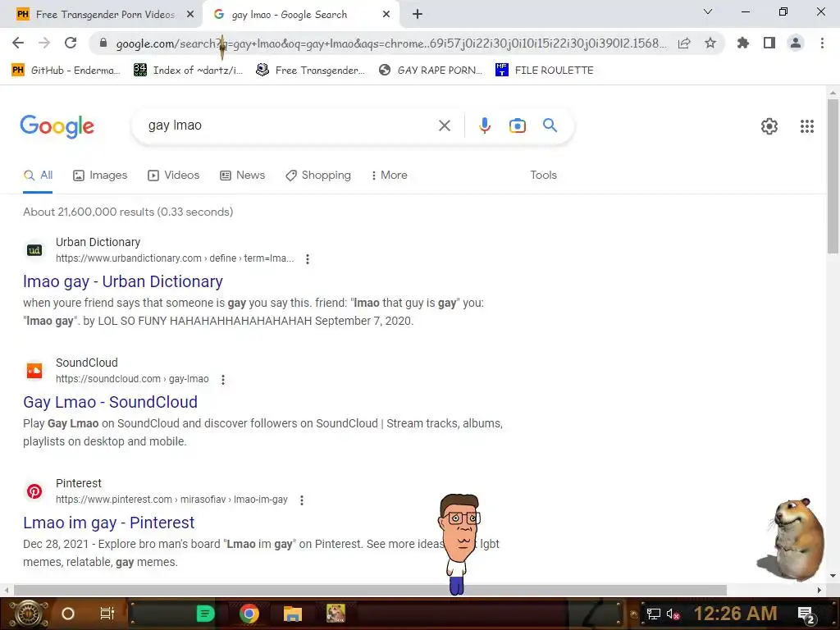
Task: Open Task View on the taskbar
Action: pyautogui.click(x=107, y=614)
